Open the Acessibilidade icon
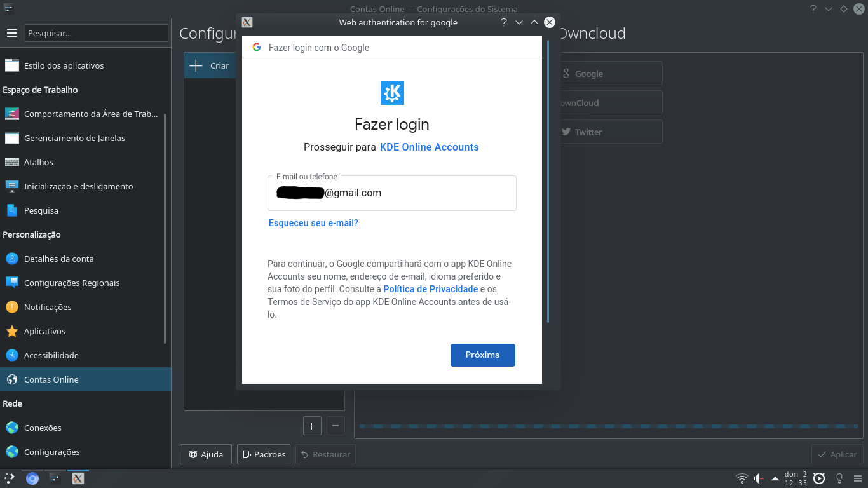868x488 pixels. point(12,355)
